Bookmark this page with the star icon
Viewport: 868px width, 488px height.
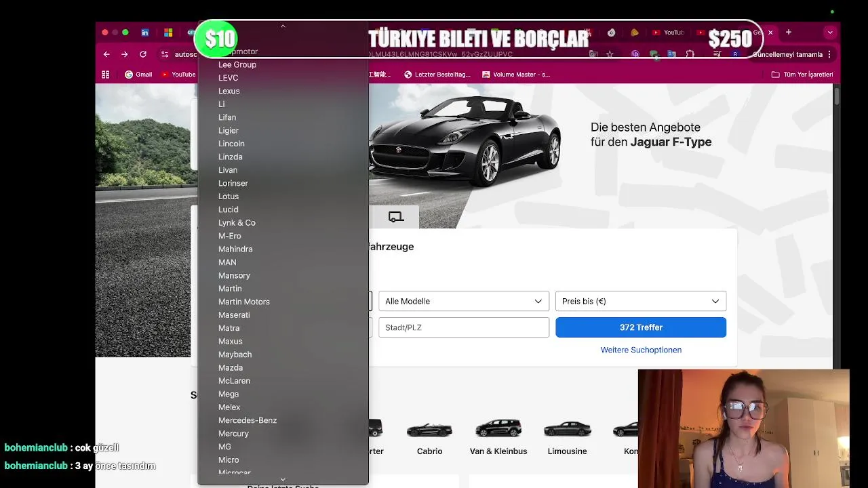(x=610, y=54)
